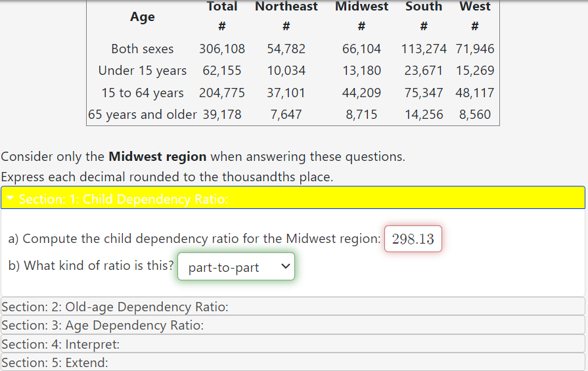The width and height of the screenshot is (588, 371).
Task: Select South value 14,256
Action: pos(424,114)
